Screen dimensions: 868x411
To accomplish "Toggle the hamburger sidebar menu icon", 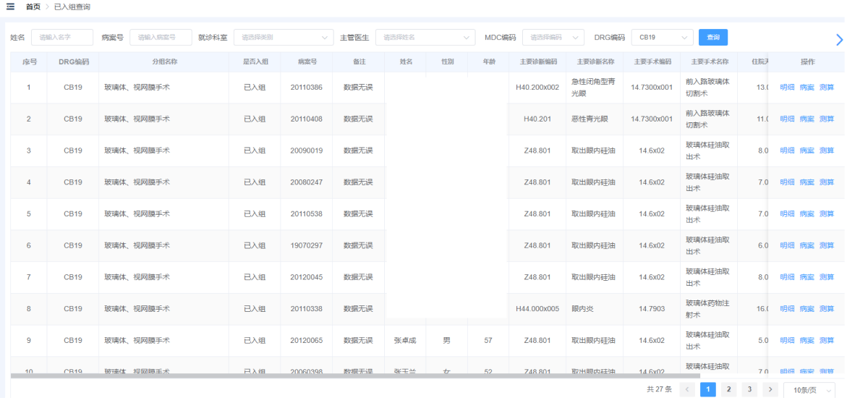I will point(11,7).
